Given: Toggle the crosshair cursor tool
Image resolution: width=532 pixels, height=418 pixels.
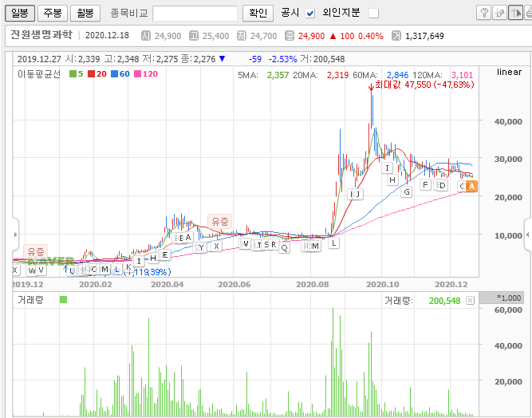Looking at the screenshot, I should pos(515,14).
